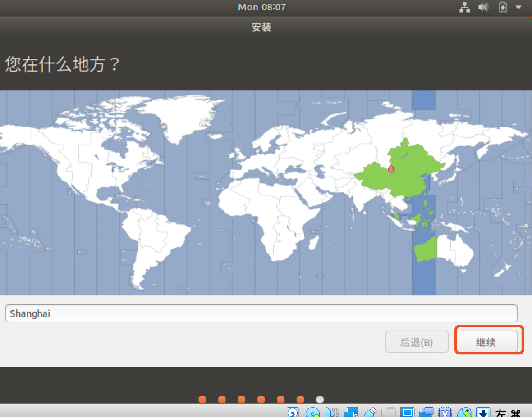The image size is (532, 417).
Task: Click the VirtualBox mouse integration icon
Action: (x=464, y=412)
